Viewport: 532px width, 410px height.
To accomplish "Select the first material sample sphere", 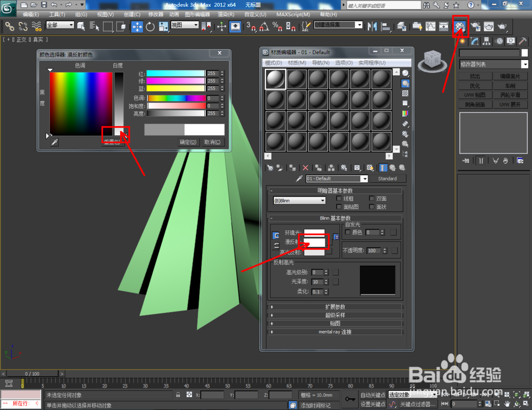I will coord(275,79).
